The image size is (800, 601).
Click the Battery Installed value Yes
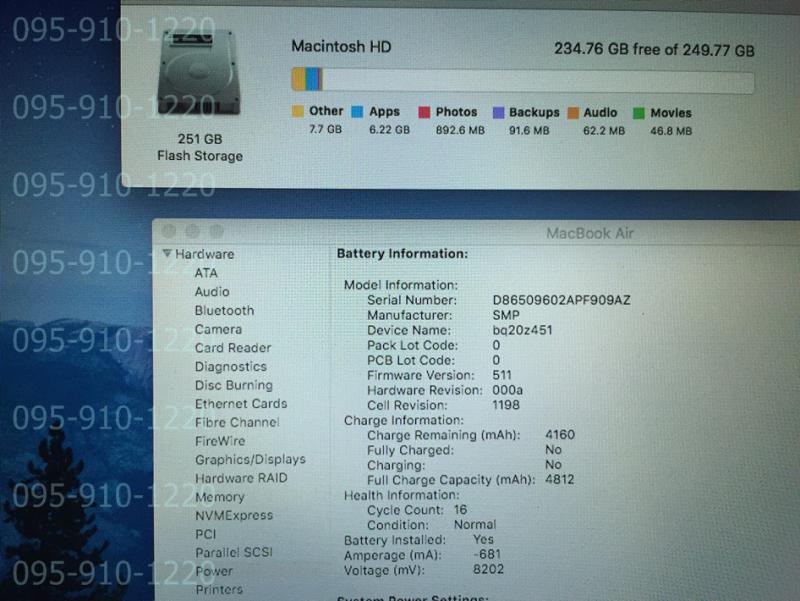[483, 539]
